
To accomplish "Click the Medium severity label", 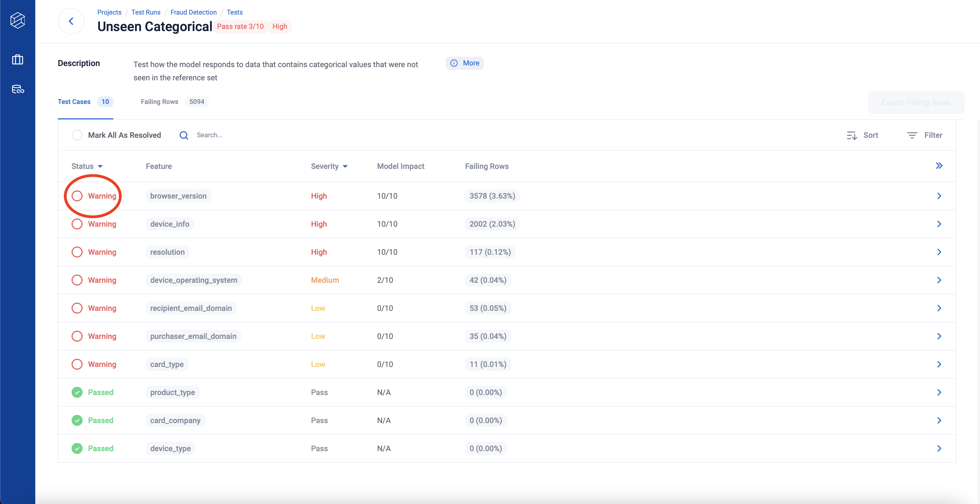I will click(x=325, y=280).
